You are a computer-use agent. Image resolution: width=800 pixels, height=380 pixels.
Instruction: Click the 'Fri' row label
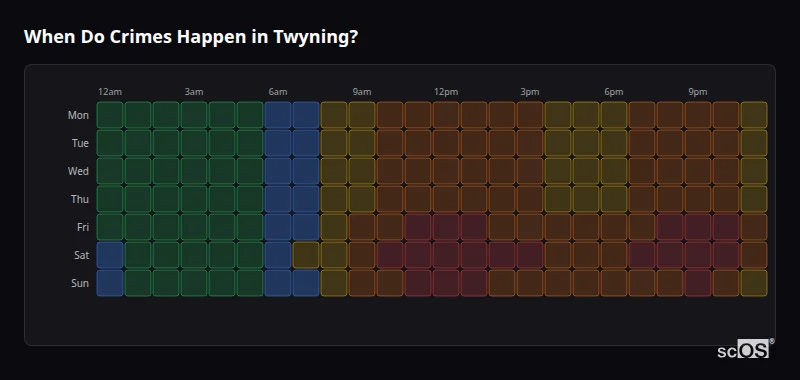(83, 227)
